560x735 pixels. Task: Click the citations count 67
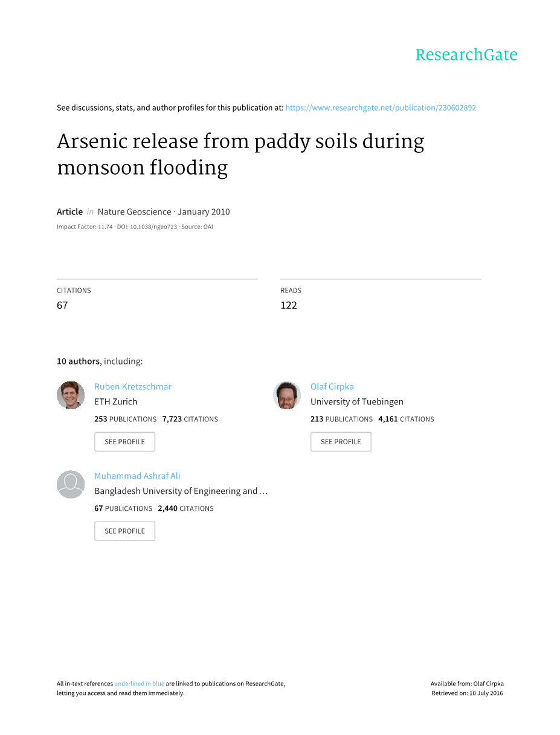tap(62, 305)
